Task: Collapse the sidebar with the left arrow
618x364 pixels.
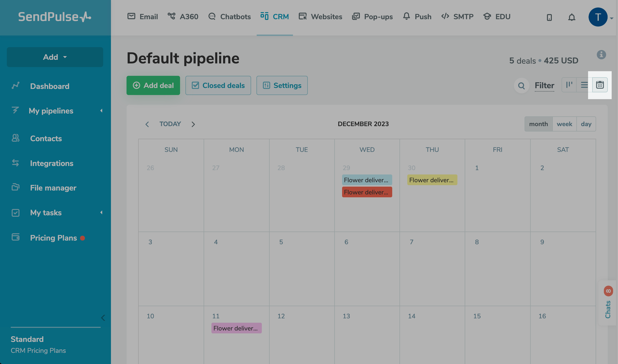Action: [x=103, y=318]
